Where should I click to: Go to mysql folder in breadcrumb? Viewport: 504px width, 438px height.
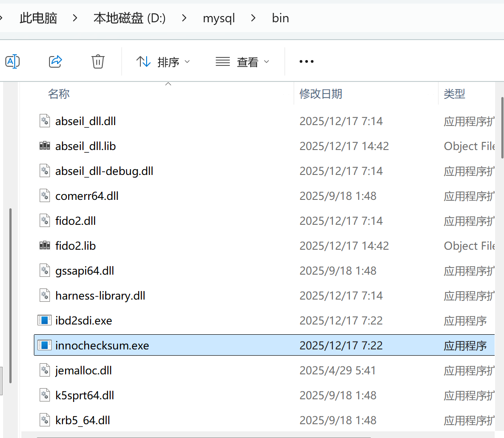tap(219, 18)
